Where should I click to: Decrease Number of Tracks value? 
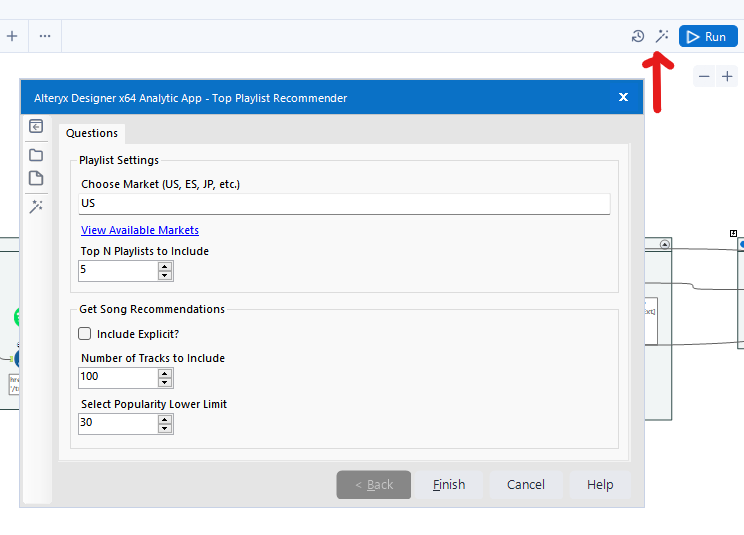point(165,383)
